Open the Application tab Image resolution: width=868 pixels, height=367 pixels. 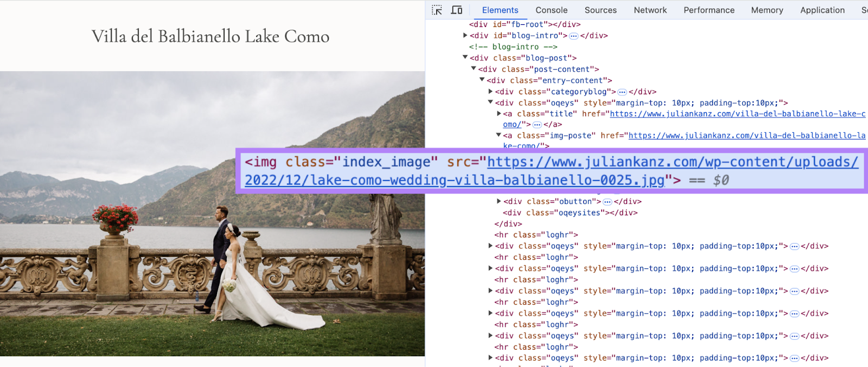pyautogui.click(x=822, y=10)
